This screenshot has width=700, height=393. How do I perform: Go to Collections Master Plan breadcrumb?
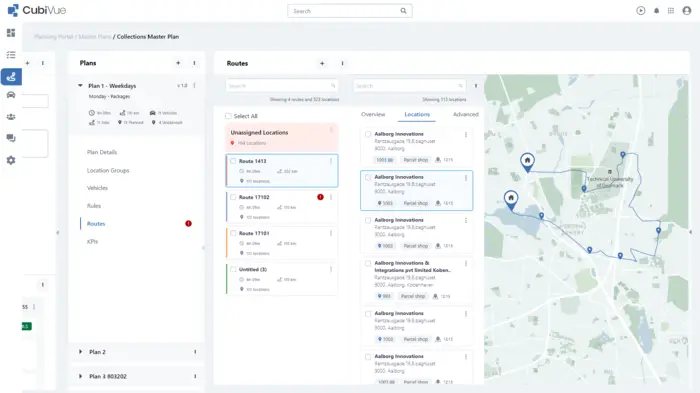click(x=148, y=37)
